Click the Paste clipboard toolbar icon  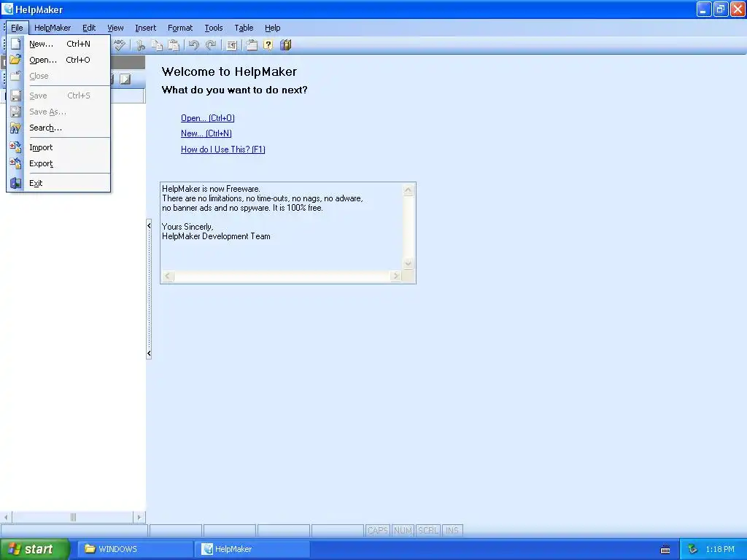pos(174,45)
